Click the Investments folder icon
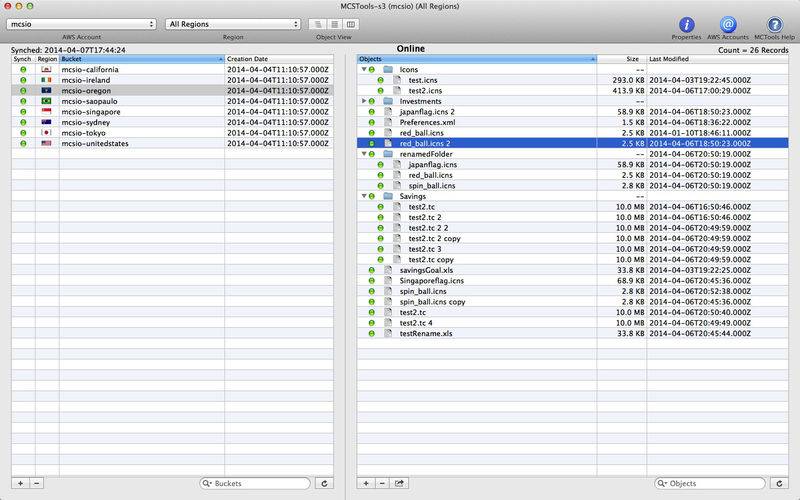This screenshot has height=500, width=800. tap(388, 101)
